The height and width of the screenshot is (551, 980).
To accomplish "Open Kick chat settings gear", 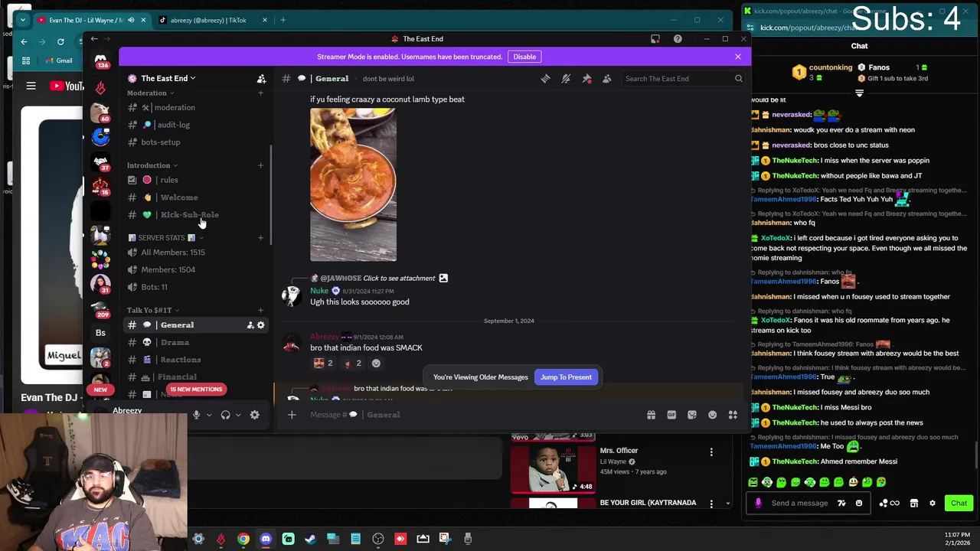I will (932, 503).
